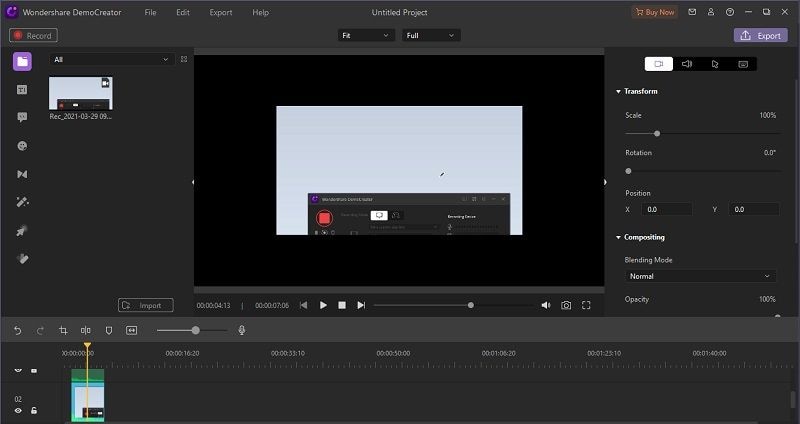The width and height of the screenshot is (800, 424).
Task: Open the user account icon
Action: tap(711, 12)
